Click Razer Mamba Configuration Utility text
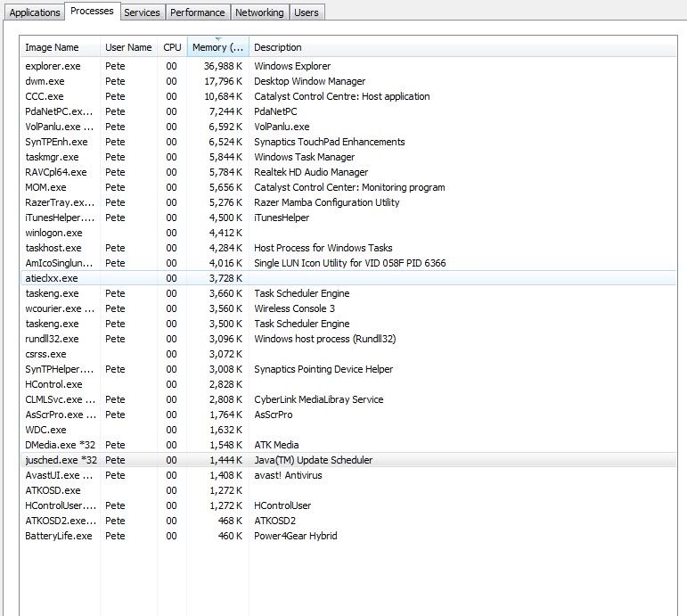This screenshot has height=616, width=687. coord(327,202)
